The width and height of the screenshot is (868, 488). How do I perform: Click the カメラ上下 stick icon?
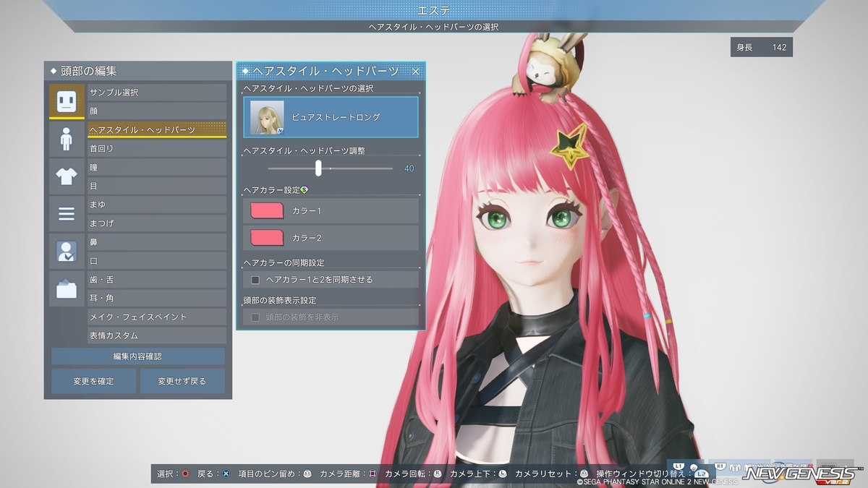(503, 474)
